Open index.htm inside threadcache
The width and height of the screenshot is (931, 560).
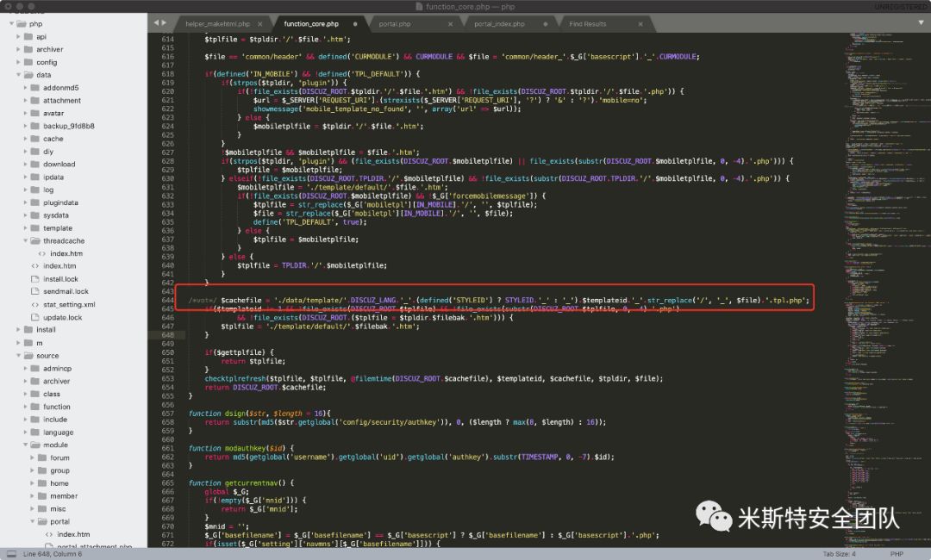pos(66,254)
